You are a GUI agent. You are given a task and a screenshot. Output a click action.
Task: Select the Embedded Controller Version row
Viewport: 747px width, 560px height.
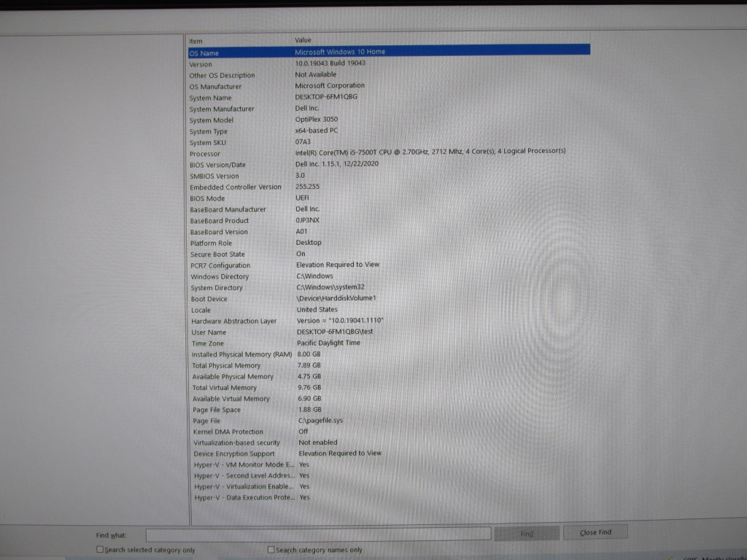[389, 187]
